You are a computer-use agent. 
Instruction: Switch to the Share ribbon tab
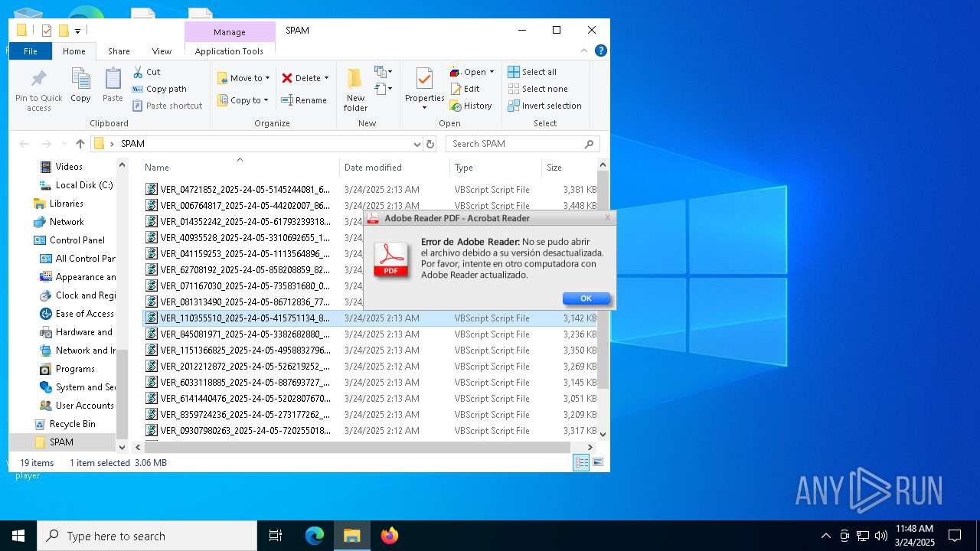(119, 51)
